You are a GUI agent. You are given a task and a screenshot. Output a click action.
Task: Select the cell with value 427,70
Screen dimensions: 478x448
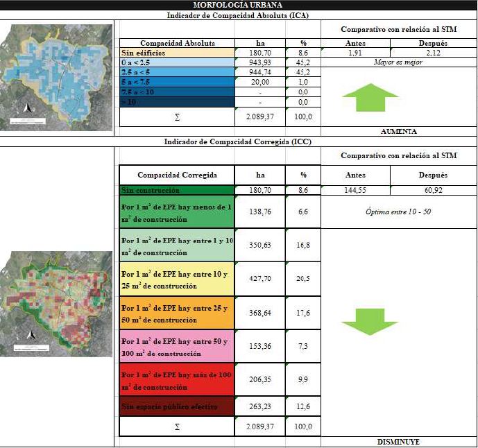pos(259,280)
